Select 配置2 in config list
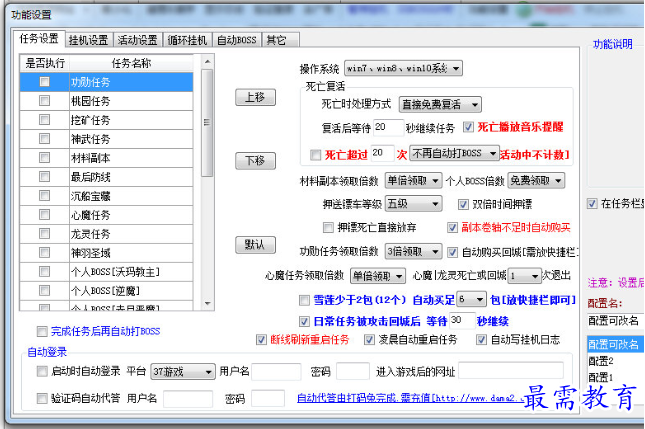 [x=616, y=361]
